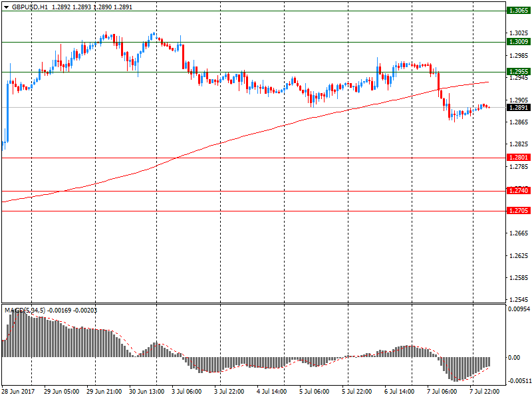Click the MACD scale value 0.00954
Viewport: 532px width, 399px height.
pos(519,309)
